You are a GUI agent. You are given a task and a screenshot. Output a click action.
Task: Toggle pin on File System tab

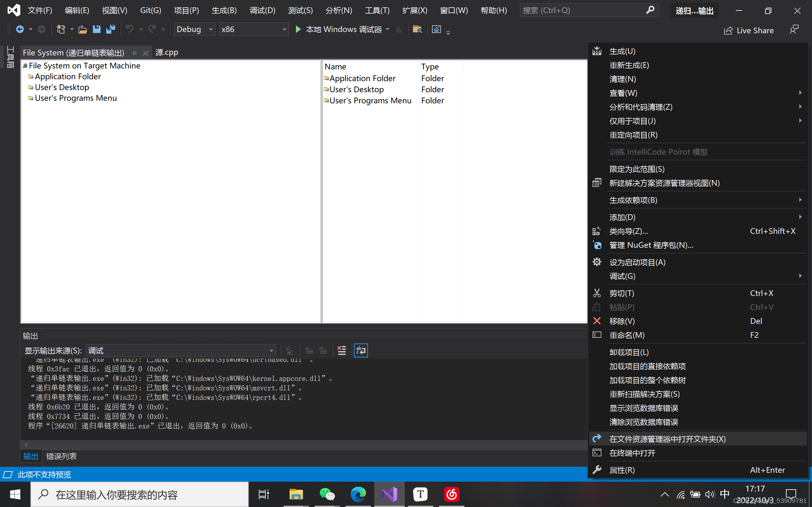click(134, 53)
